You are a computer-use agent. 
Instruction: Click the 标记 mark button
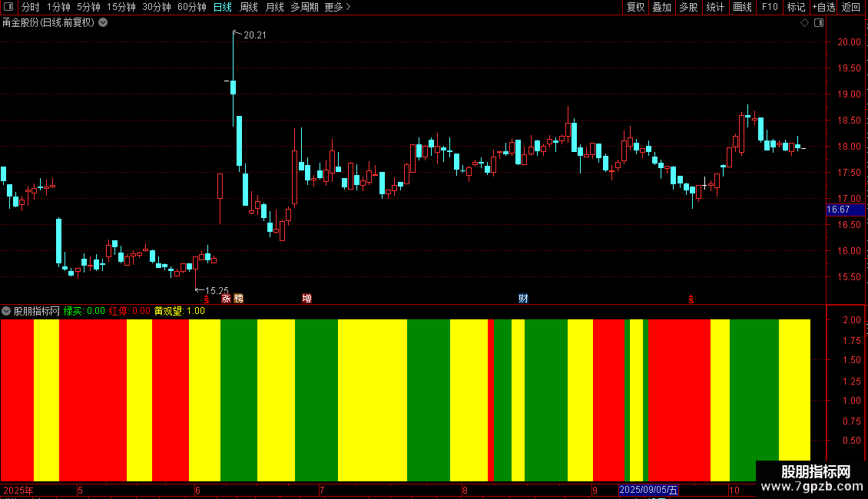click(x=796, y=7)
